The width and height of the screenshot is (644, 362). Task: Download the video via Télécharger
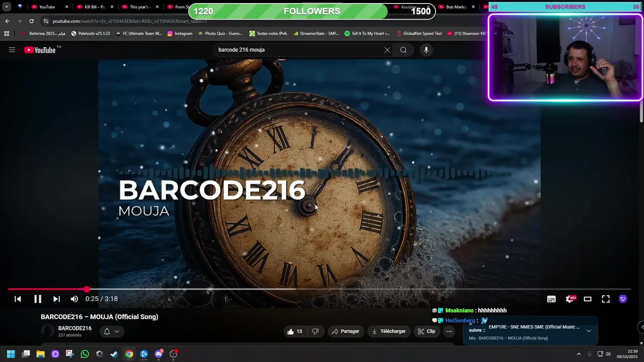point(388,331)
